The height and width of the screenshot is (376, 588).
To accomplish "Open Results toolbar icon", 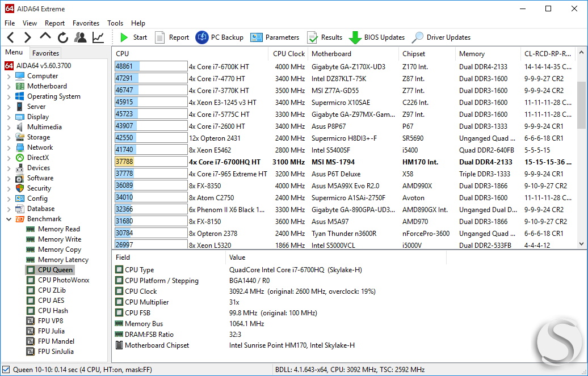I will point(312,37).
